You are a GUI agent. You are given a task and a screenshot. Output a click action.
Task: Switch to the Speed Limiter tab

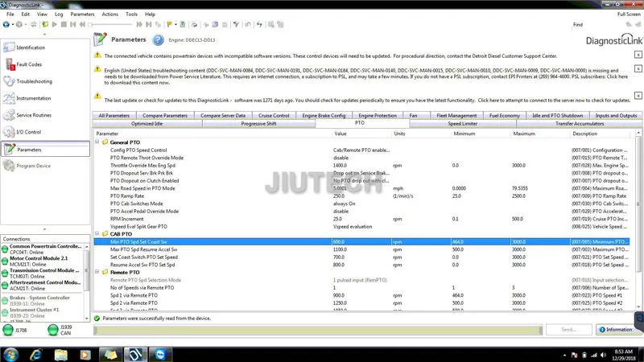(x=462, y=124)
